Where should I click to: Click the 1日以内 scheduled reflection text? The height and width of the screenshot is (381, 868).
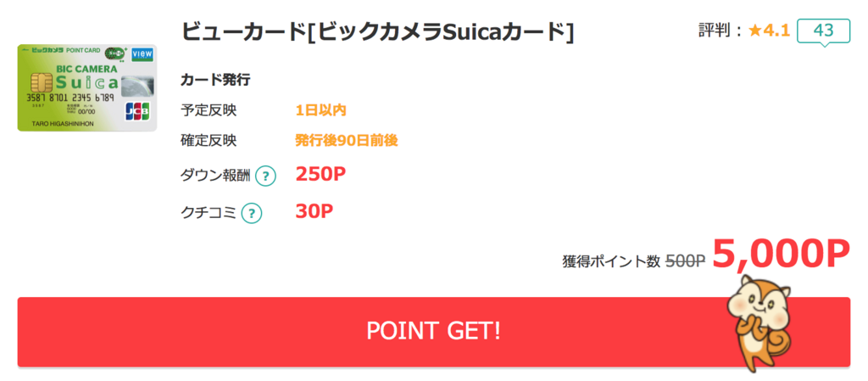320,110
